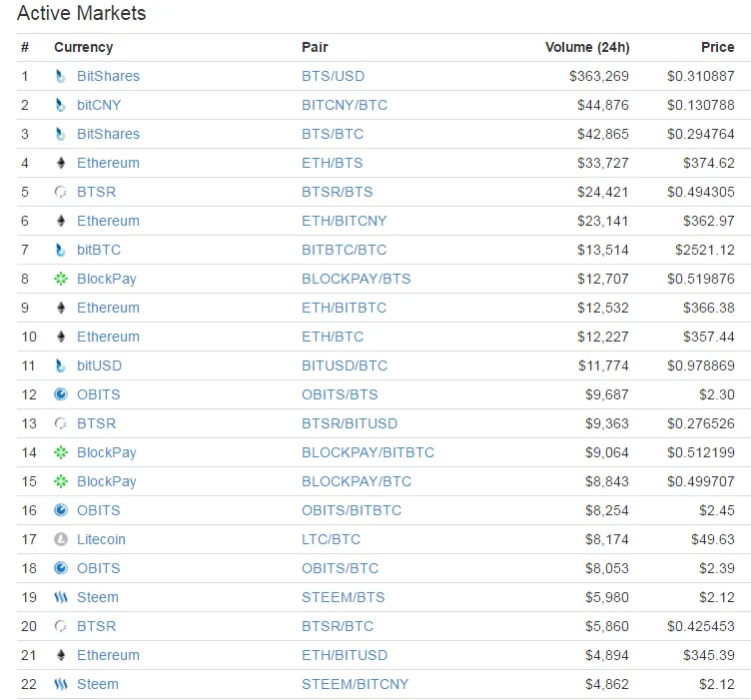Click the $2521.12 price value
Screen dimensions: 751x700
[x=704, y=250]
